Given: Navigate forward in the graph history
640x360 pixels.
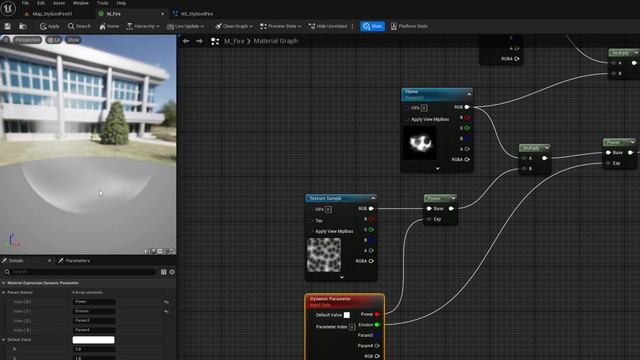Looking at the screenshot, I should pos(199,41).
